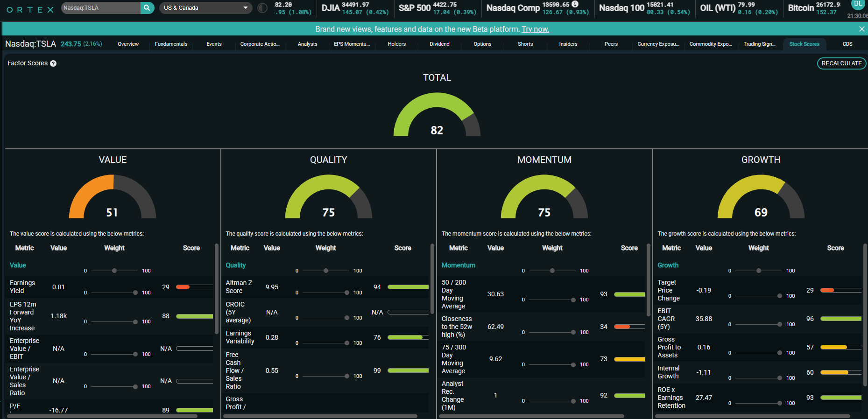Follow the 'Try now.' link
The width and height of the screenshot is (868, 419).
[x=535, y=29]
